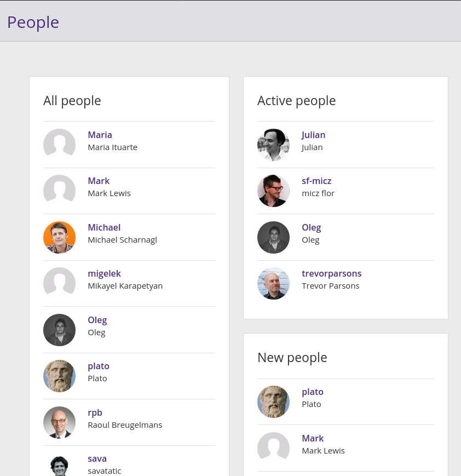
Task: Open the trevorparsons username link
Action: pyautogui.click(x=331, y=274)
